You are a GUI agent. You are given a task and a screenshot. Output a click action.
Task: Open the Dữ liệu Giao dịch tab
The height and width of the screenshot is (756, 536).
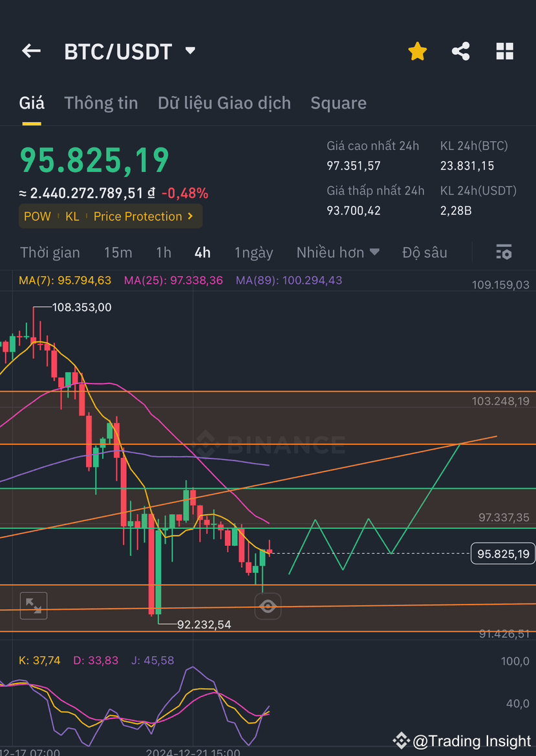pos(224,103)
